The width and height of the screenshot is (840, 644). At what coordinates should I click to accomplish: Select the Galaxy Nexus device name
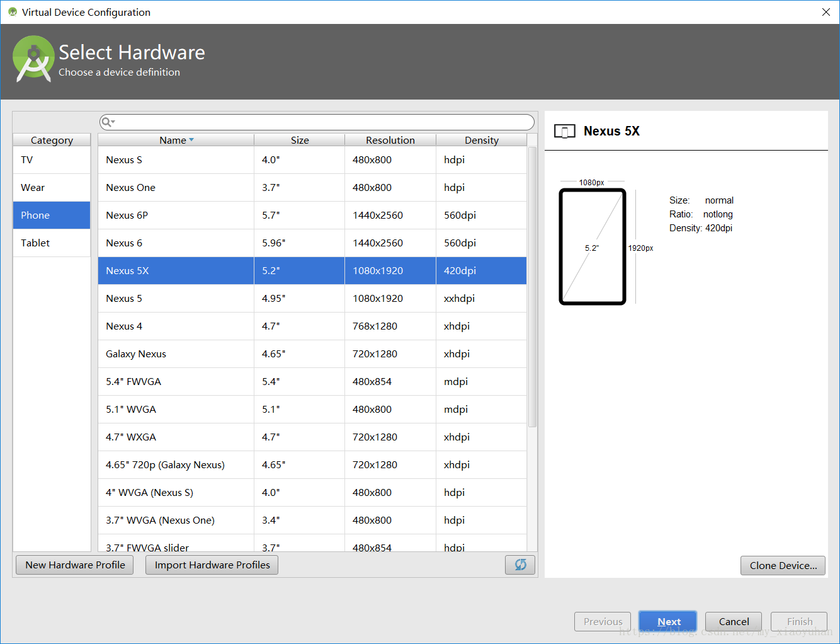[x=136, y=354]
